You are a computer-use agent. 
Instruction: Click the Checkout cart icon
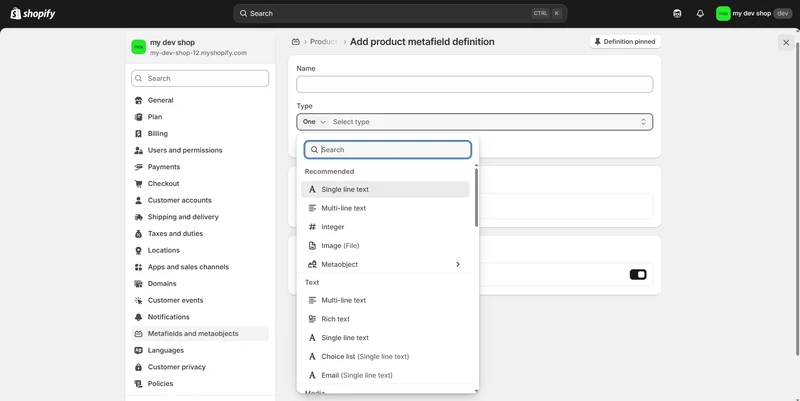pos(138,184)
